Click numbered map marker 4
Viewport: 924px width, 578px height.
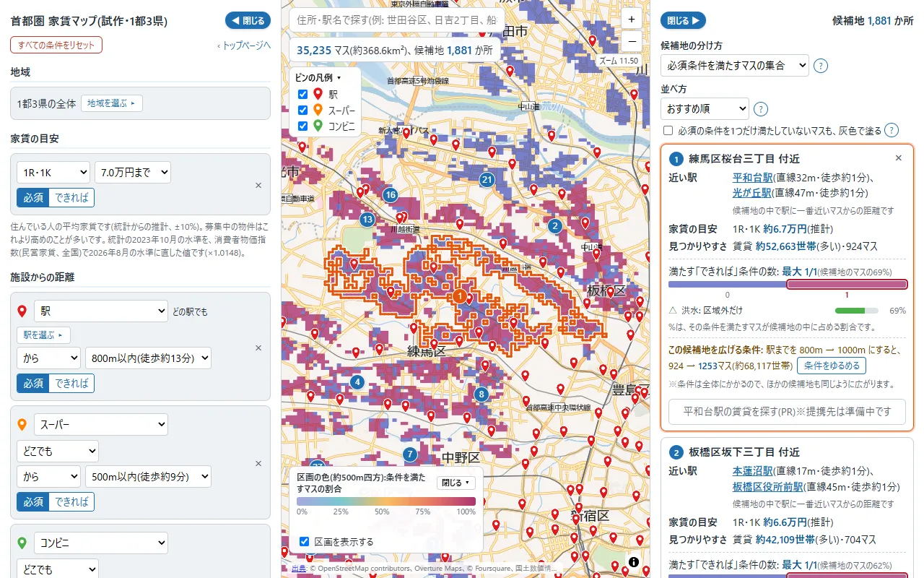pos(357,382)
